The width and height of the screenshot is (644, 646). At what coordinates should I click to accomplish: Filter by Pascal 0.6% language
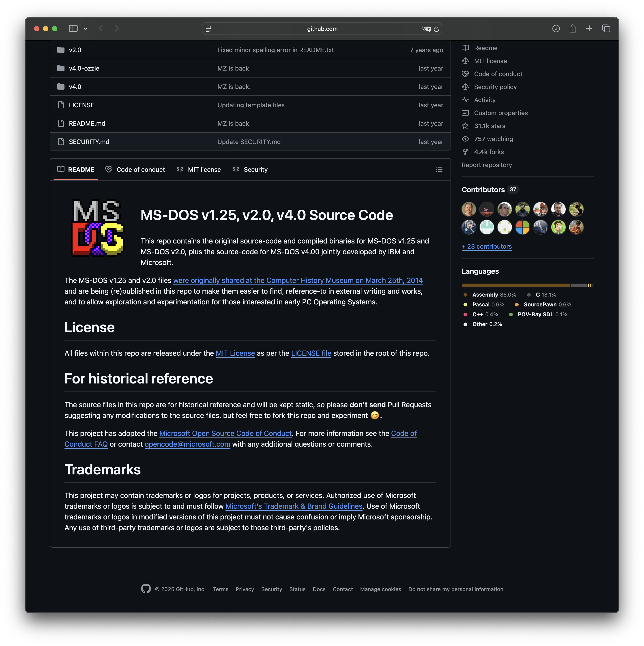[x=484, y=305]
